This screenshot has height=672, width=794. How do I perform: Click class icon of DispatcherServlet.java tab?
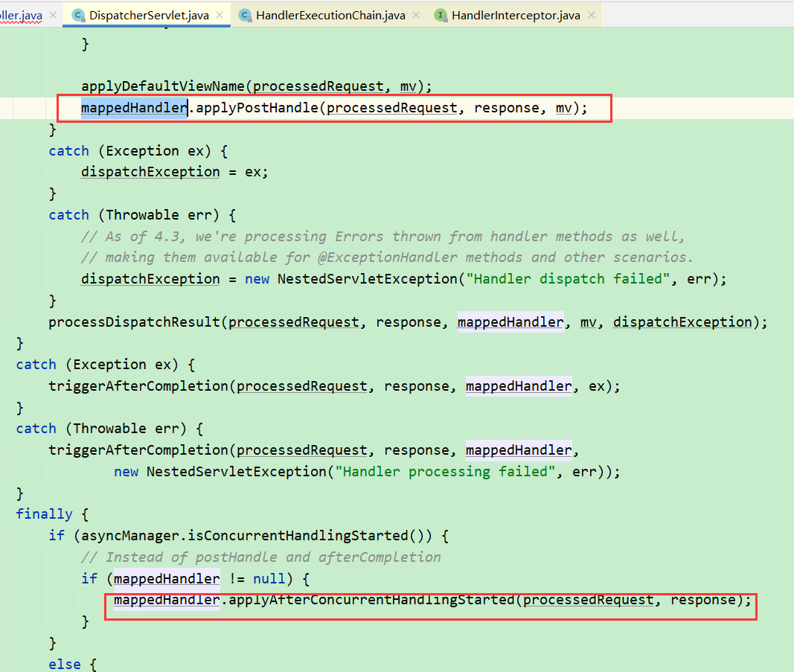click(x=78, y=15)
